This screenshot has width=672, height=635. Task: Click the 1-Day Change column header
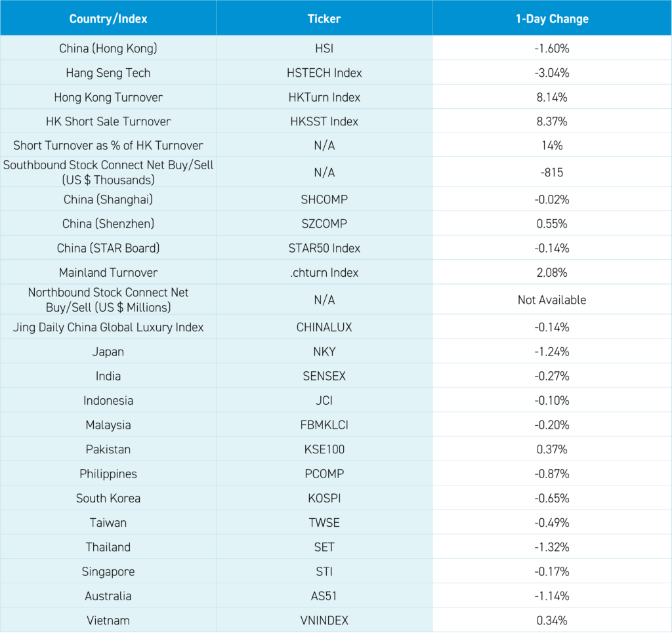coord(552,18)
